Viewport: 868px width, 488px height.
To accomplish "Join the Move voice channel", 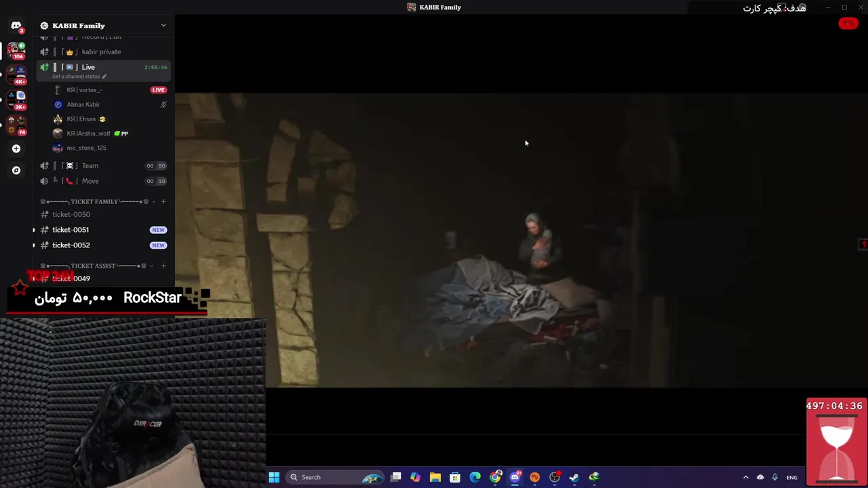I will [104, 181].
